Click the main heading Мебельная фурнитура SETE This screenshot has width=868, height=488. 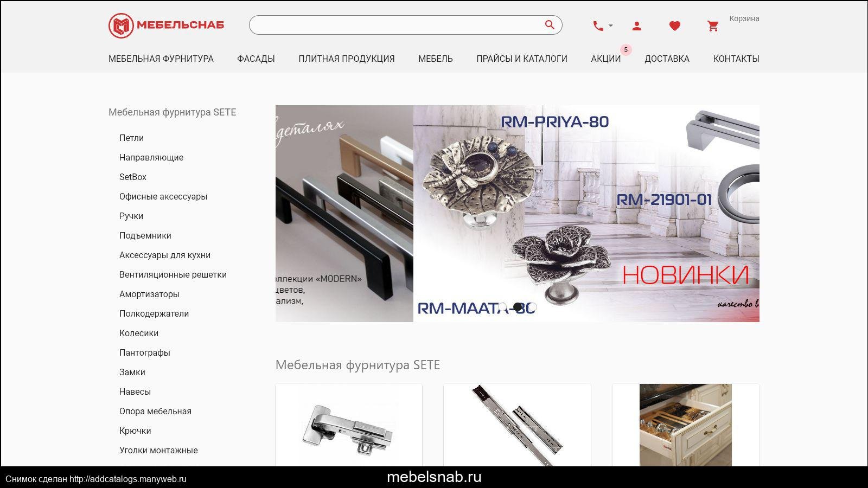tap(358, 365)
